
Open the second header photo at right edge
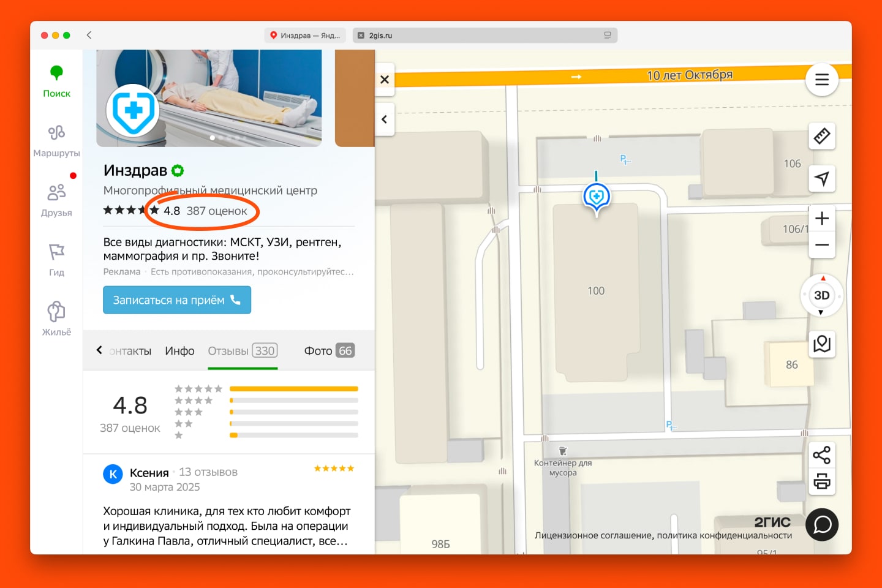click(x=355, y=98)
